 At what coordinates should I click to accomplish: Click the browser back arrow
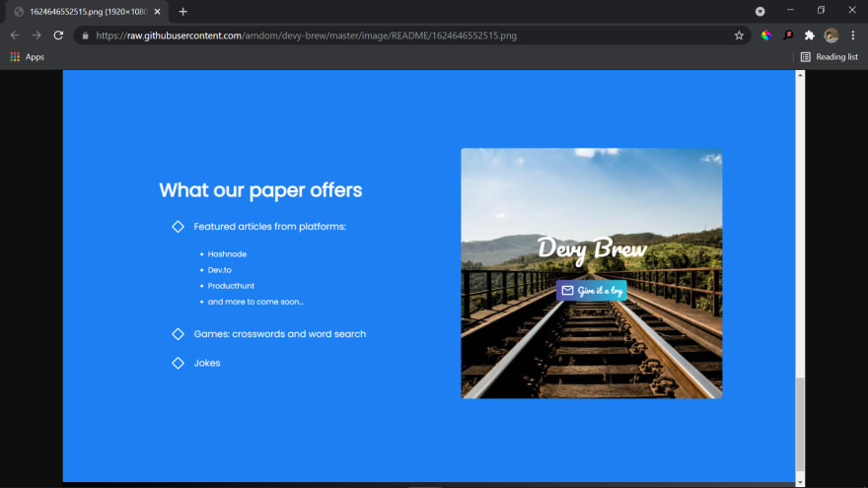pos(15,35)
